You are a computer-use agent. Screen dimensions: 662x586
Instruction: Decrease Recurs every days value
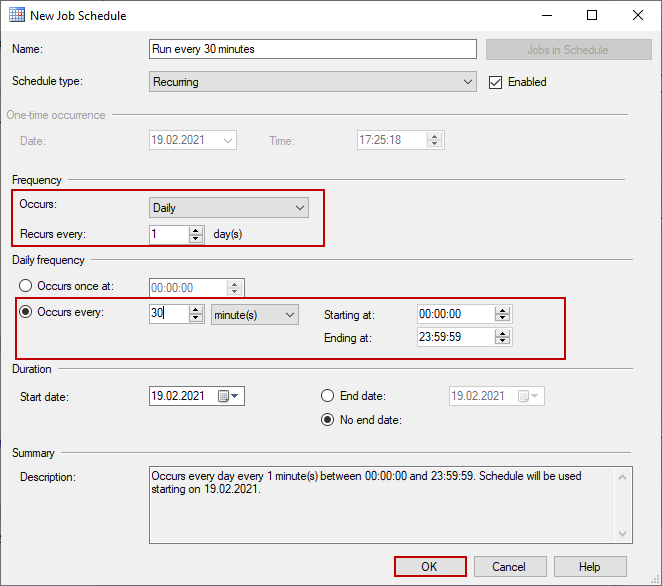(195, 239)
